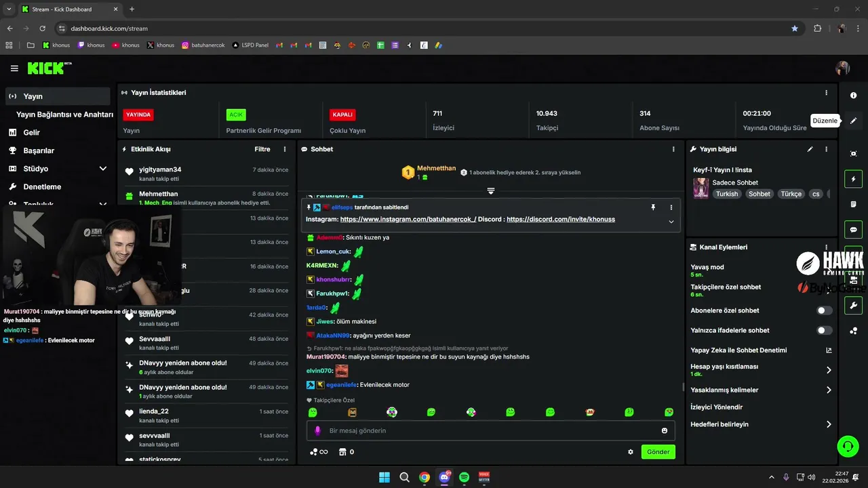Image resolution: width=868 pixels, height=488 pixels.
Task: Open the shop icon showing 0 below chat
Action: pyautogui.click(x=347, y=452)
